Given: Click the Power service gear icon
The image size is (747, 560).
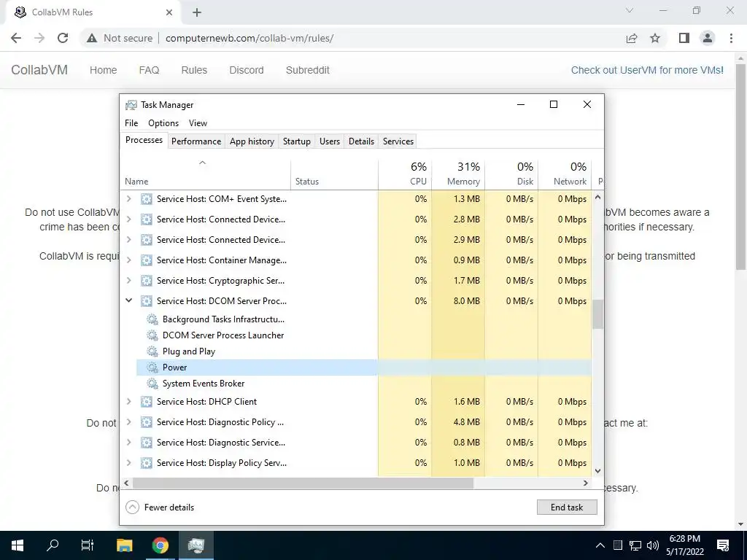Looking at the screenshot, I should pyautogui.click(x=152, y=367).
